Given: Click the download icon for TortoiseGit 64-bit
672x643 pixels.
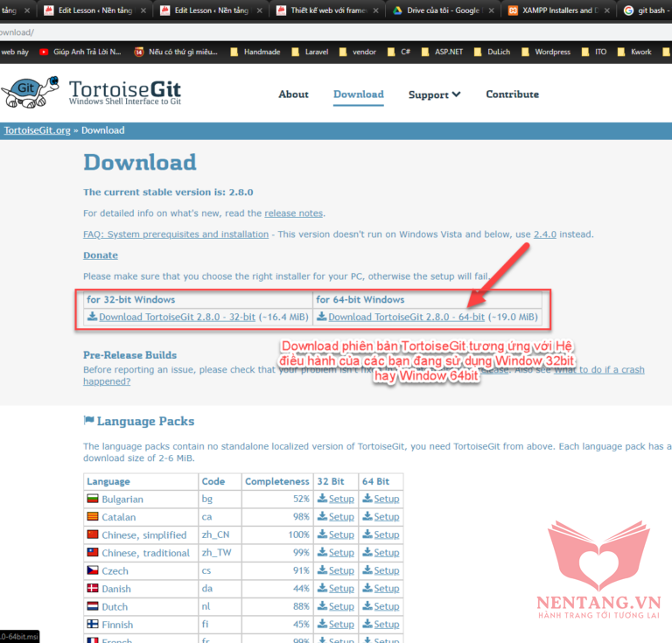Looking at the screenshot, I should (321, 317).
